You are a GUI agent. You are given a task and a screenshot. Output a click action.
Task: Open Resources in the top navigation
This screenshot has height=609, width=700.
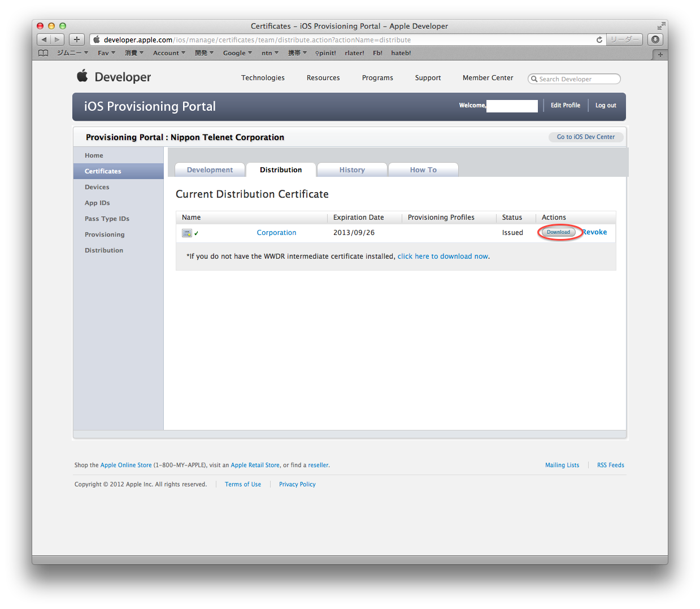pyautogui.click(x=323, y=78)
